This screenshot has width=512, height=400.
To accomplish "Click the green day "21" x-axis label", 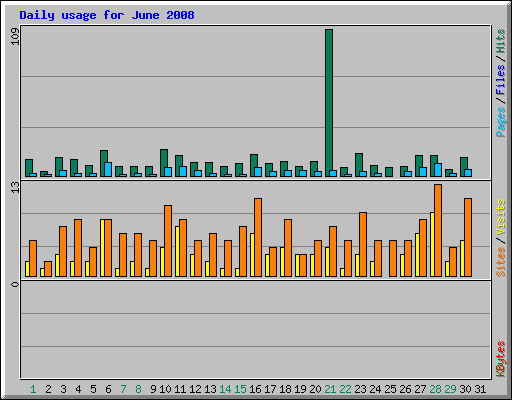I will (330, 389).
